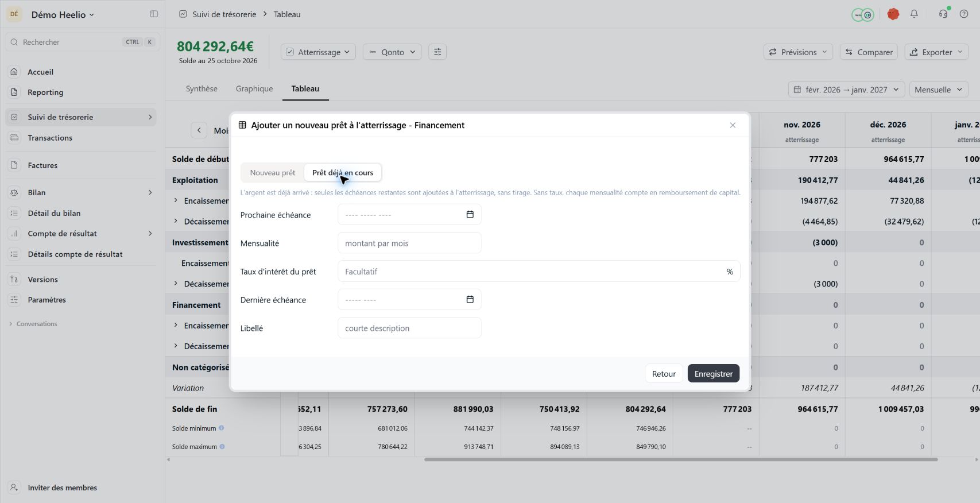Screen dimensions: 980x503
Task: Open the Prévisions dropdown
Action: point(798,52)
